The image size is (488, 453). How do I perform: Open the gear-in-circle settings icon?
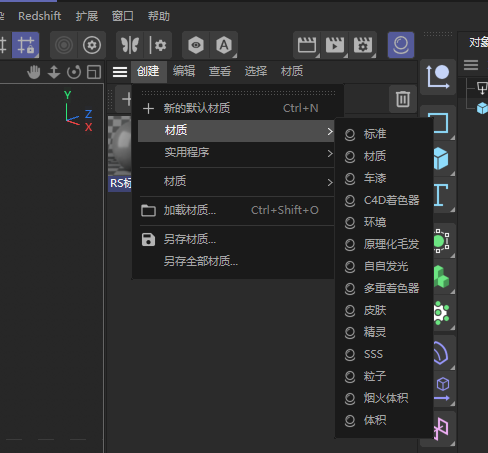coord(92,45)
